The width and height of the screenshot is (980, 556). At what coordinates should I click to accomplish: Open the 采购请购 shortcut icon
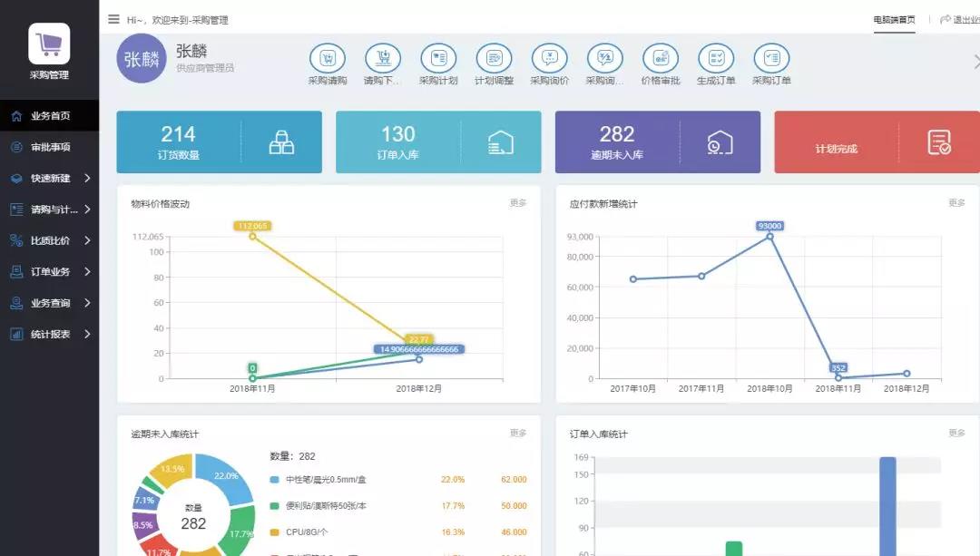[x=328, y=59]
